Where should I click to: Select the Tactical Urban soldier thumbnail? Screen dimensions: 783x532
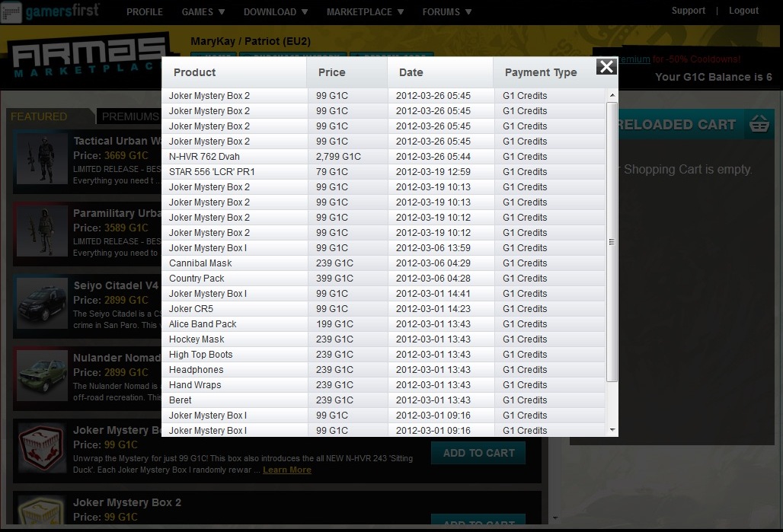[x=37, y=159]
